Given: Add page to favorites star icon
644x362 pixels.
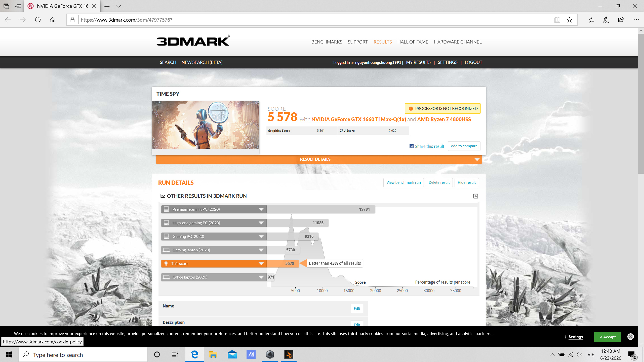Looking at the screenshot, I should [x=570, y=20].
